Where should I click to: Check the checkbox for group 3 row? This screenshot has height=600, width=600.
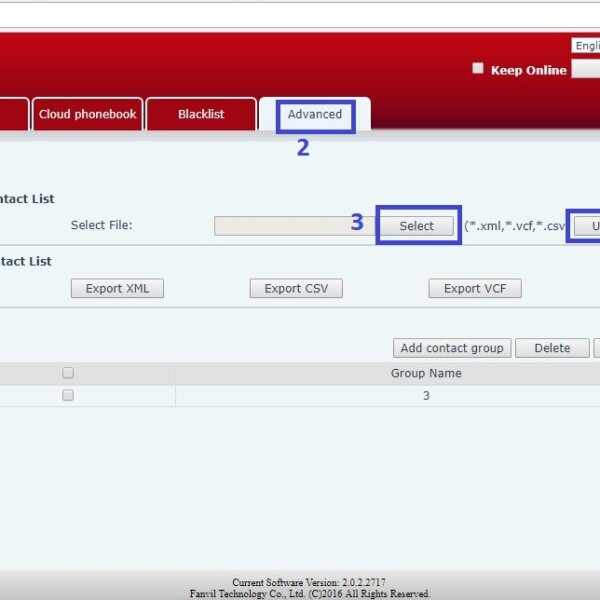click(x=68, y=395)
